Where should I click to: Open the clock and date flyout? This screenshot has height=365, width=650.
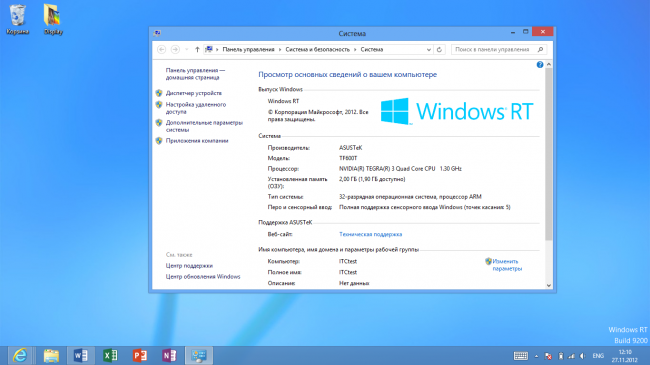coord(625,356)
